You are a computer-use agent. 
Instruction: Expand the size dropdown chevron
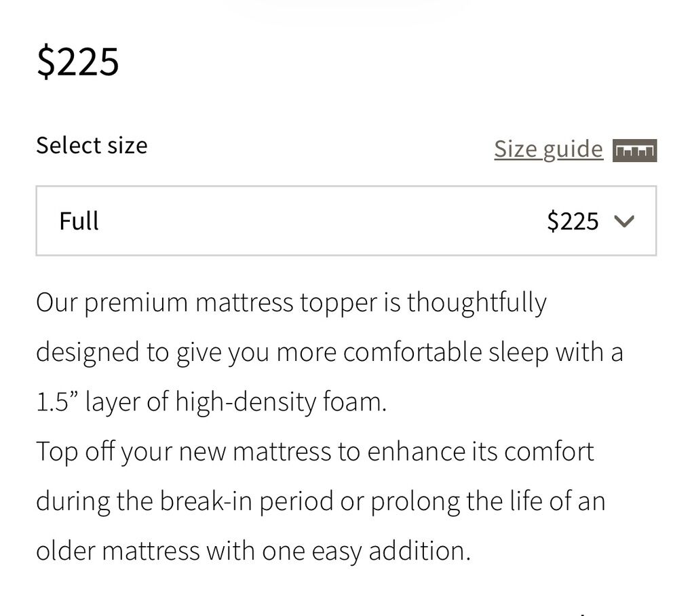pos(623,221)
